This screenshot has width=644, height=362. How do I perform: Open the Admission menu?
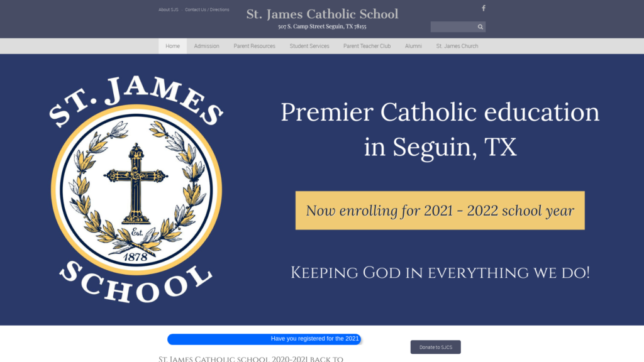click(206, 46)
